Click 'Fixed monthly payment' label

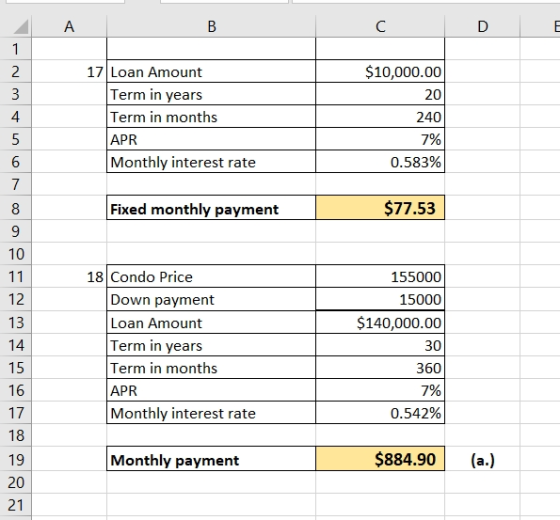pos(194,209)
